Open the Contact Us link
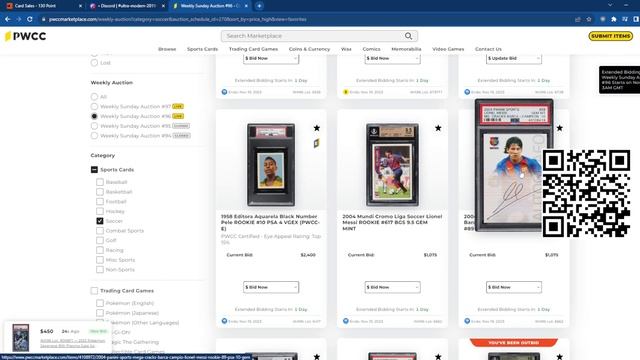The image size is (640, 360). tap(488, 49)
